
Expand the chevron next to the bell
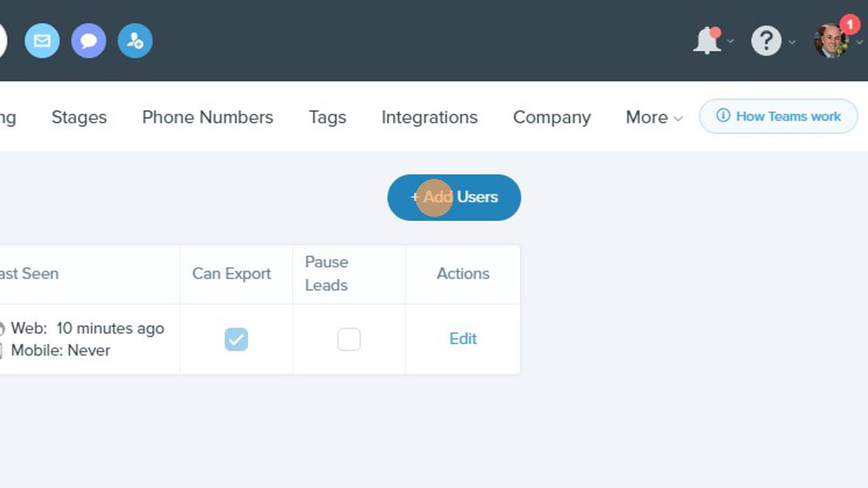tap(731, 41)
